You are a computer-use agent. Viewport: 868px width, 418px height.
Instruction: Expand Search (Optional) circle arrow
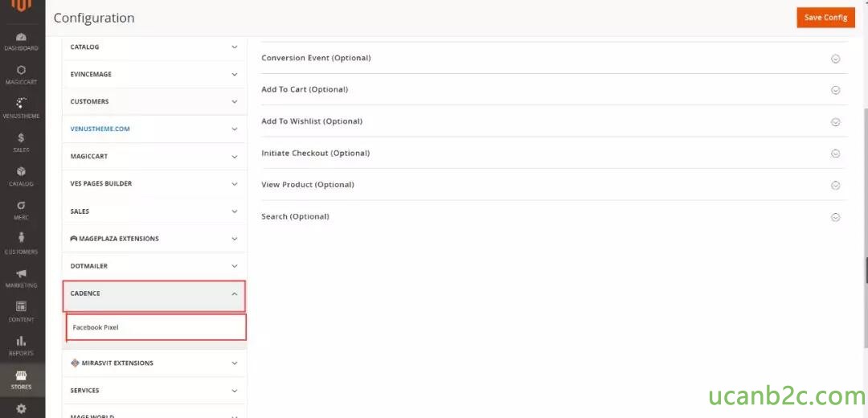pos(835,218)
